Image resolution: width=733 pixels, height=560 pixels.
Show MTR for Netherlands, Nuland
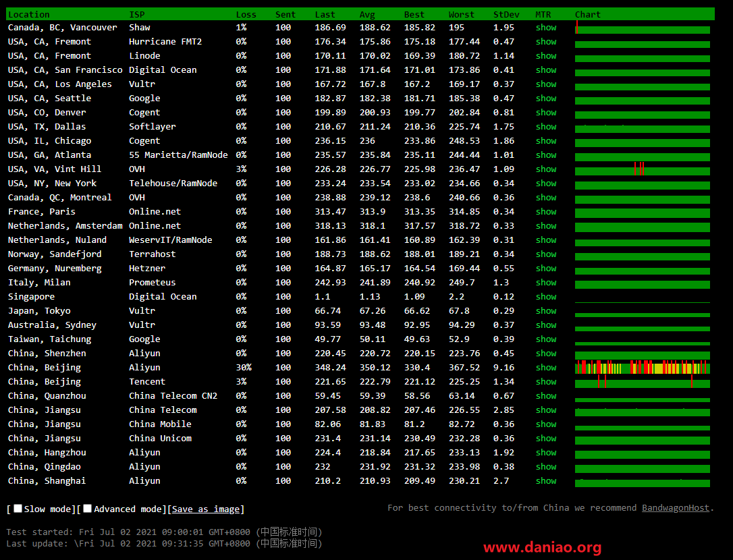click(x=546, y=240)
